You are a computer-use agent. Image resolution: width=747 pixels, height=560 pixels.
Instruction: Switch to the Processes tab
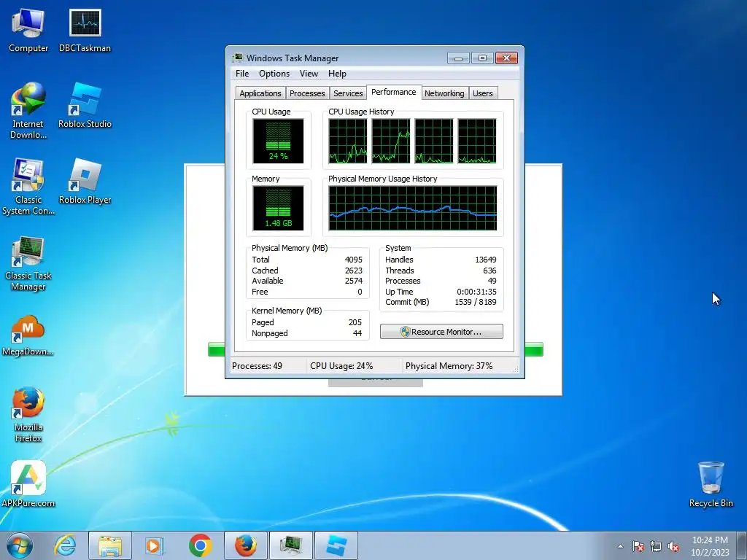coord(307,93)
